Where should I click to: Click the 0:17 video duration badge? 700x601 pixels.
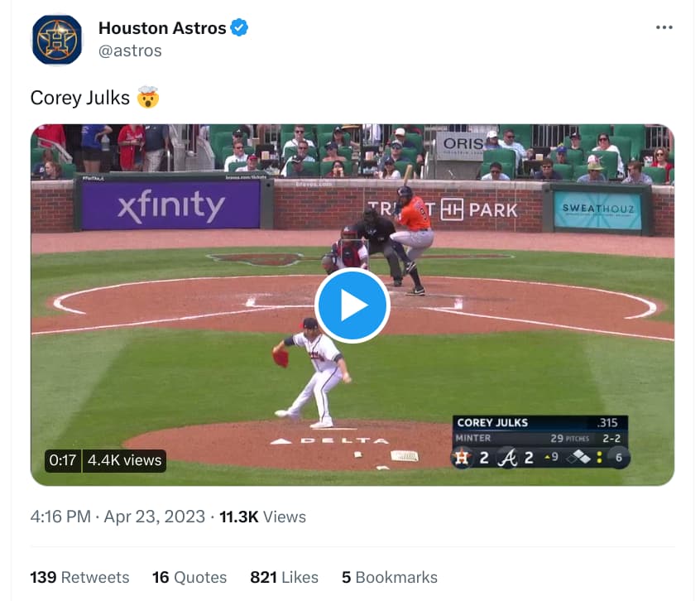click(63, 460)
